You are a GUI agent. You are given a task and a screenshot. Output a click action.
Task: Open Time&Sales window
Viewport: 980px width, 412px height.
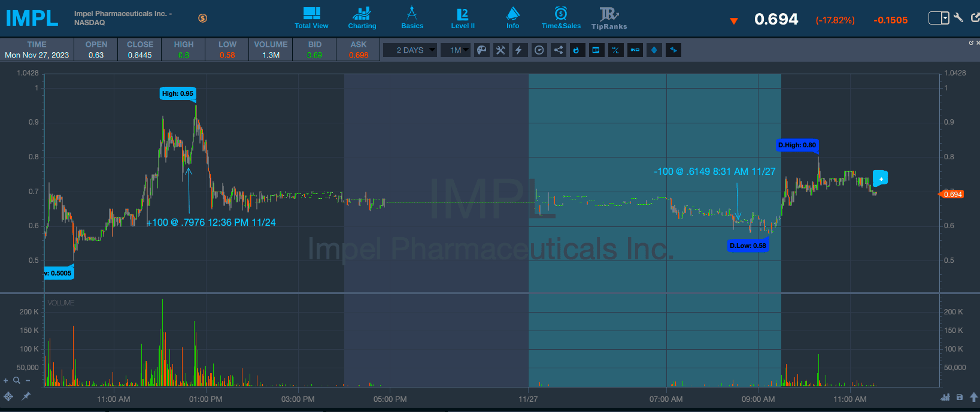561,18
